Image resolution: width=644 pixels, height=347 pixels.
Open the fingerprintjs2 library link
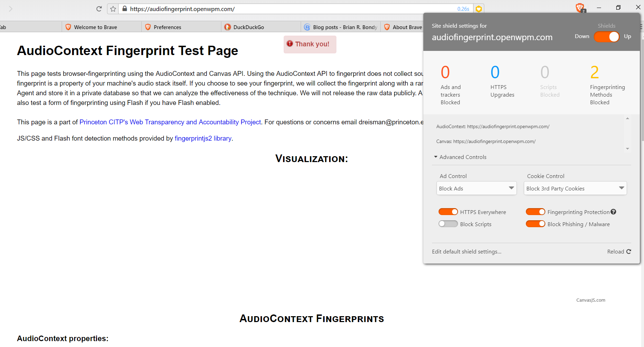click(x=203, y=138)
